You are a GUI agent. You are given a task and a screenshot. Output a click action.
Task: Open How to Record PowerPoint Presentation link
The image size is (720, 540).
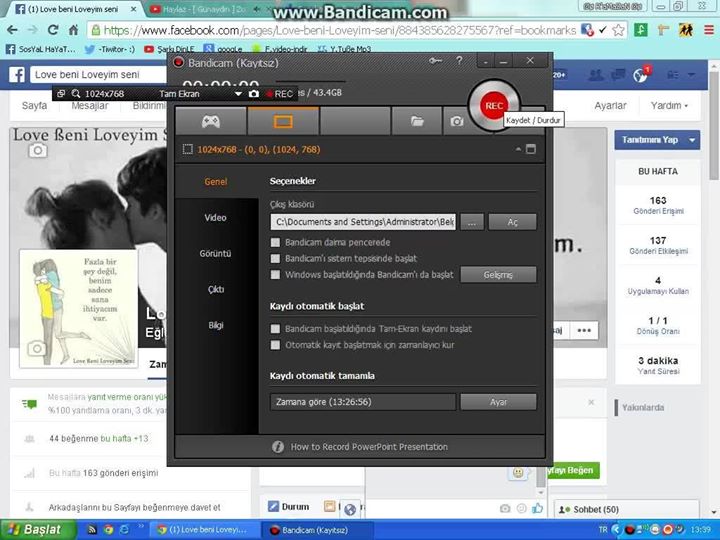click(x=369, y=447)
